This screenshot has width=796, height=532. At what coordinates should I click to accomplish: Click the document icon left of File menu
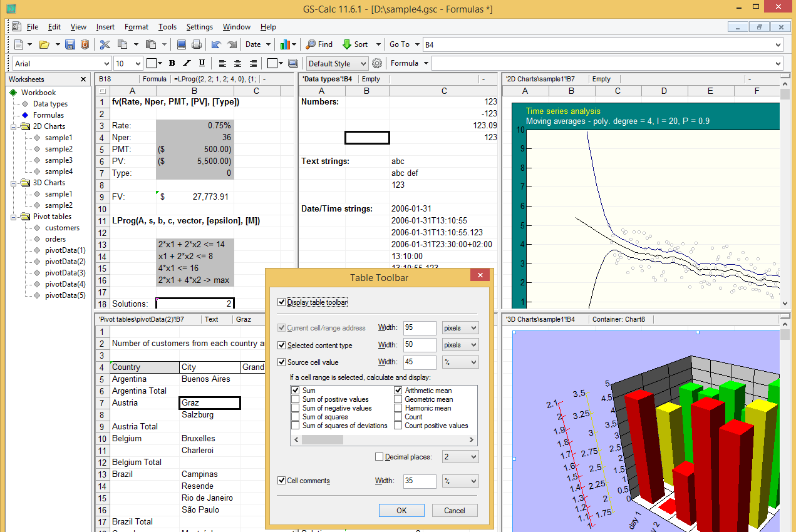pos(16,27)
